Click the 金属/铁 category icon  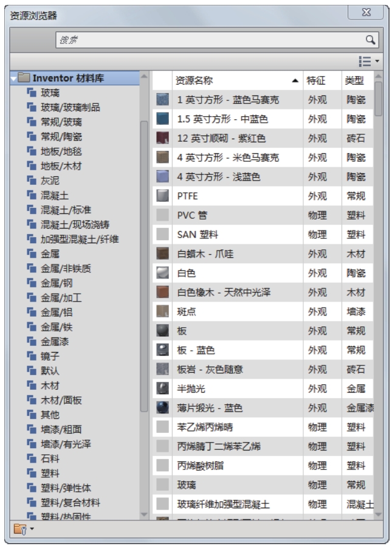coord(32,327)
